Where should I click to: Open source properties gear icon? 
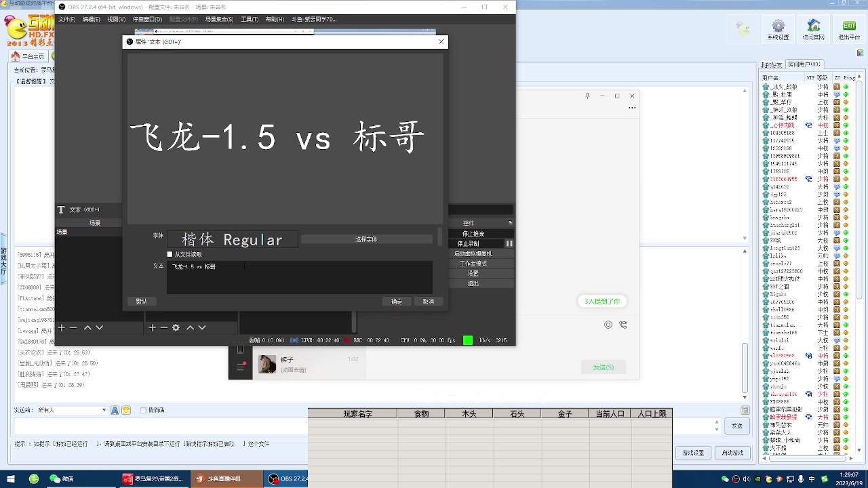coord(176,327)
